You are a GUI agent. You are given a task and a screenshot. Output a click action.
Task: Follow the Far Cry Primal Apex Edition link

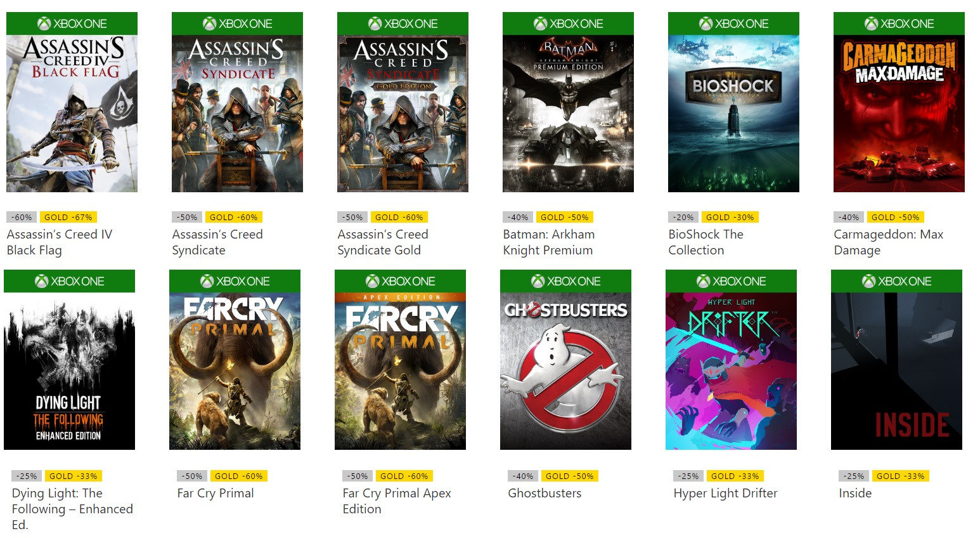(x=396, y=501)
